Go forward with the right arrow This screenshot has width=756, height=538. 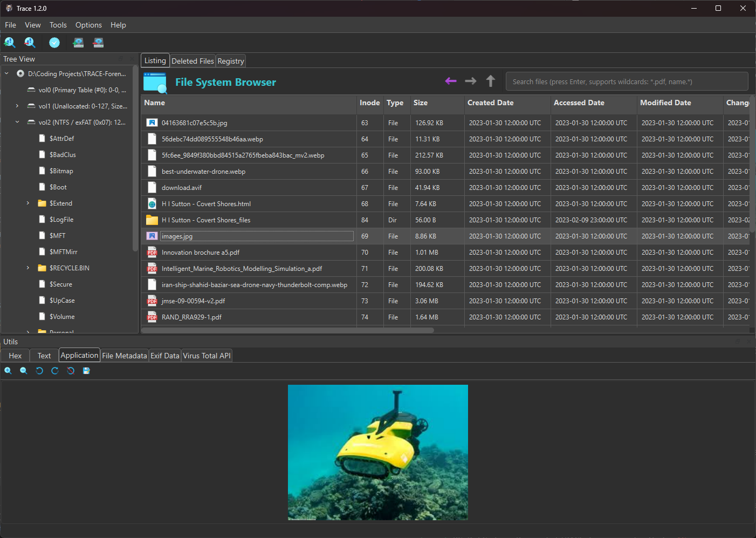[471, 81]
